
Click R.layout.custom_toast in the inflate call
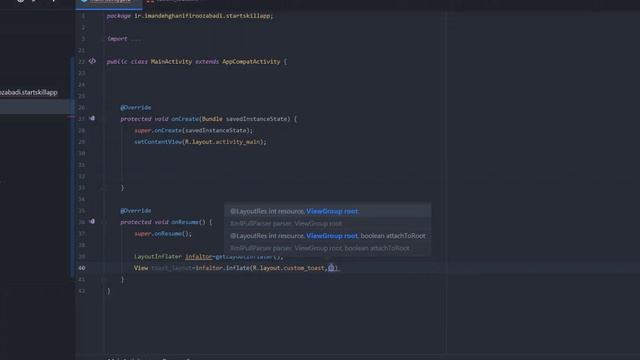click(x=288, y=268)
